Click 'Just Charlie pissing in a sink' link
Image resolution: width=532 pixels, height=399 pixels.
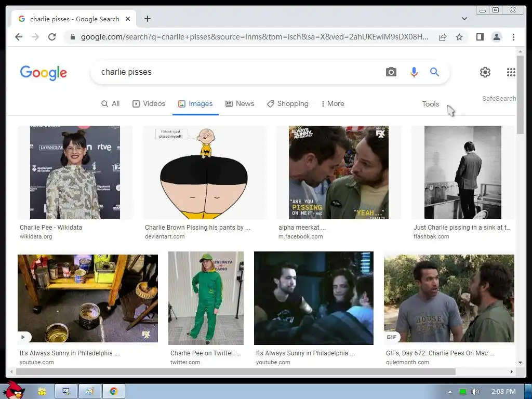(462, 228)
